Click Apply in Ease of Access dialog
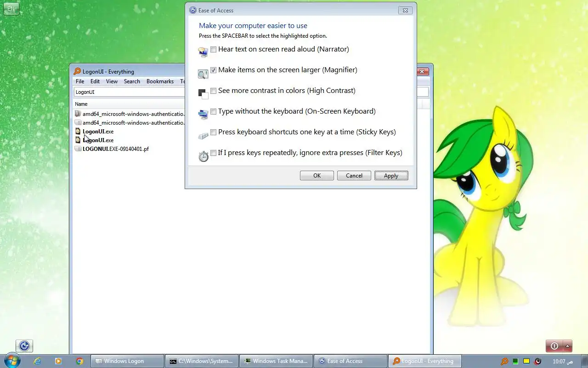This screenshot has width=588, height=368. tap(391, 176)
